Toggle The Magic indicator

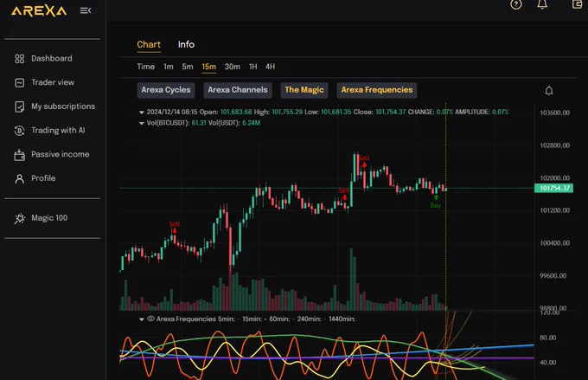304,90
